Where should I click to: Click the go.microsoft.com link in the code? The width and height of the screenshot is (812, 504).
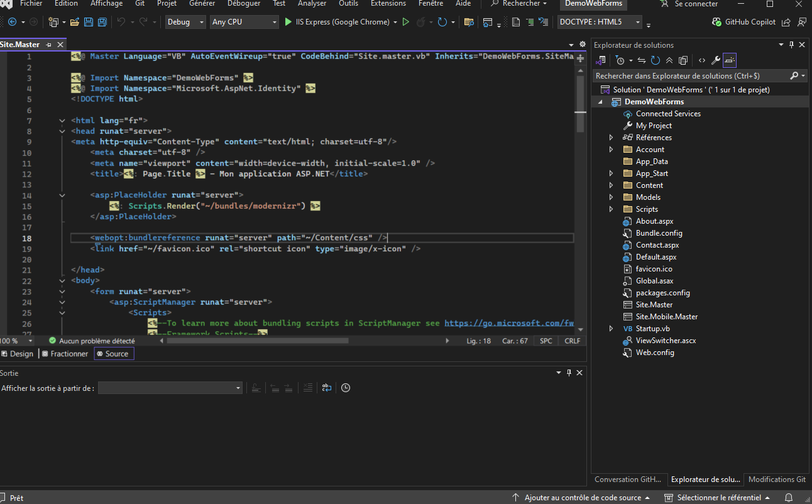click(x=509, y=323)
